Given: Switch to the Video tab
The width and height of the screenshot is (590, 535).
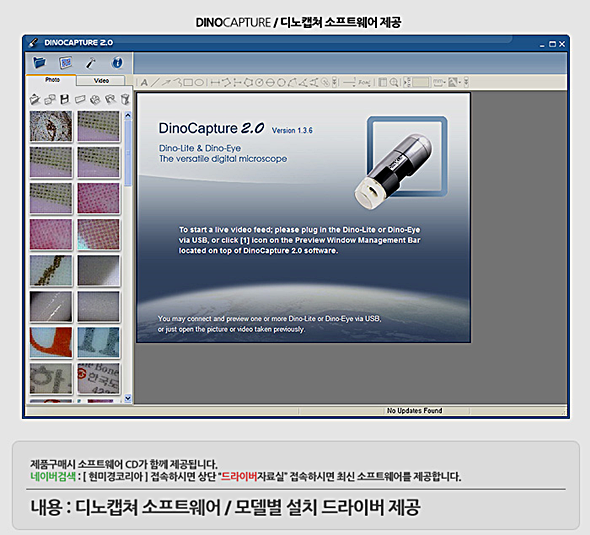Looking at the screenshot, I should pyautogui.click(x=101, y=81).
